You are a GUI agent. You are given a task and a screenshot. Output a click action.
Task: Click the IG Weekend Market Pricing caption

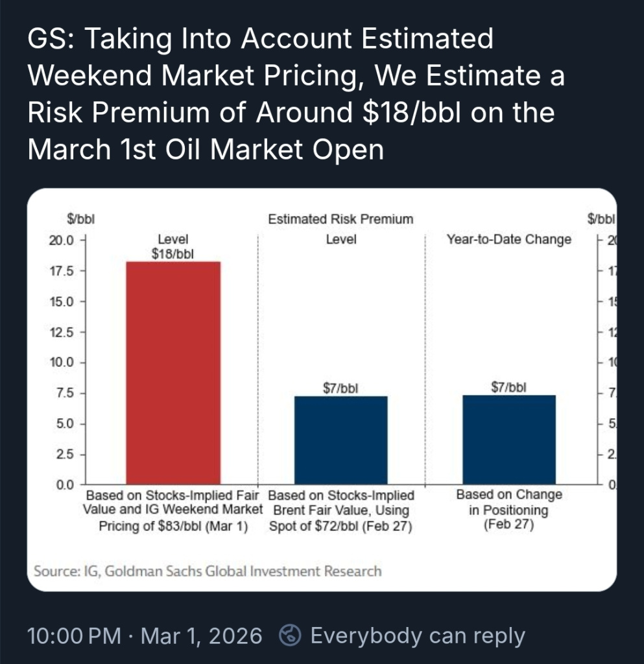coord(173,510)
